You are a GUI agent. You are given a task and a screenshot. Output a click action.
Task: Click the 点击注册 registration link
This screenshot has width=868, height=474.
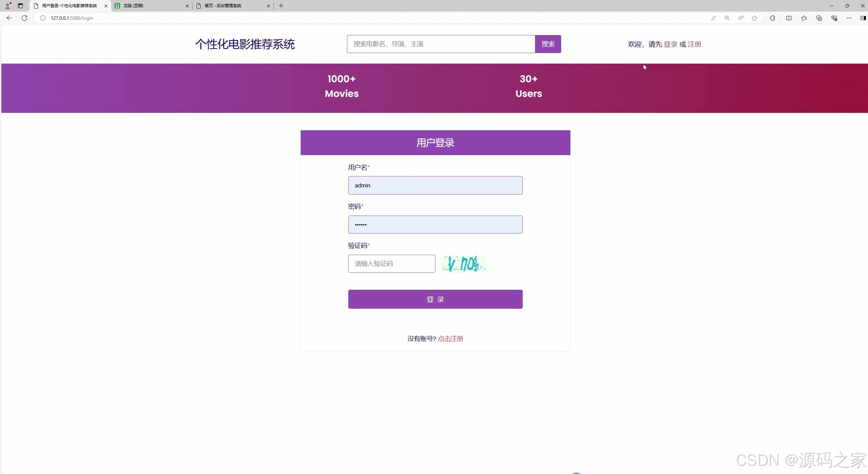coord(450,339)
